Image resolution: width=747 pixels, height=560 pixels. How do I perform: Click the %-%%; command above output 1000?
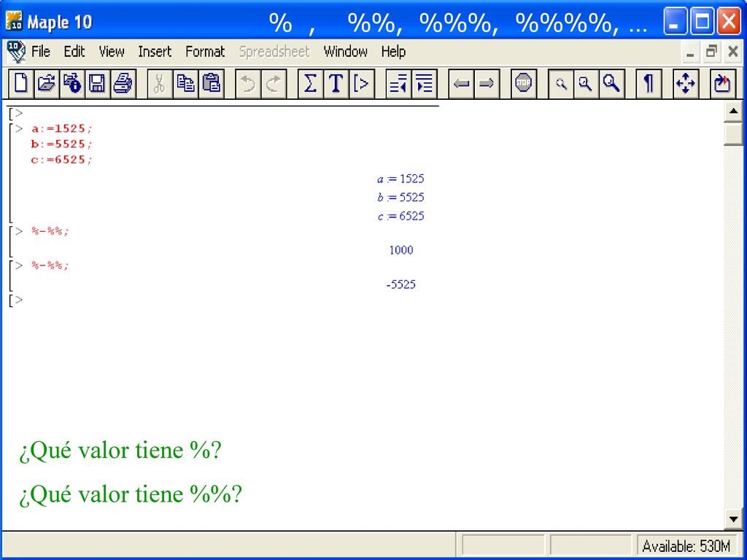click(x=50, y=231)
